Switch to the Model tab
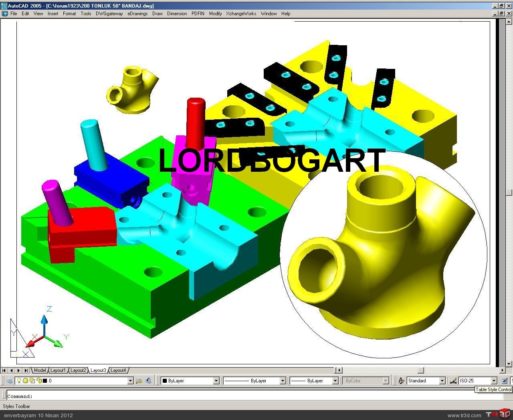The height and width of the screenshot is (420, 513). (x=40, y=370)
